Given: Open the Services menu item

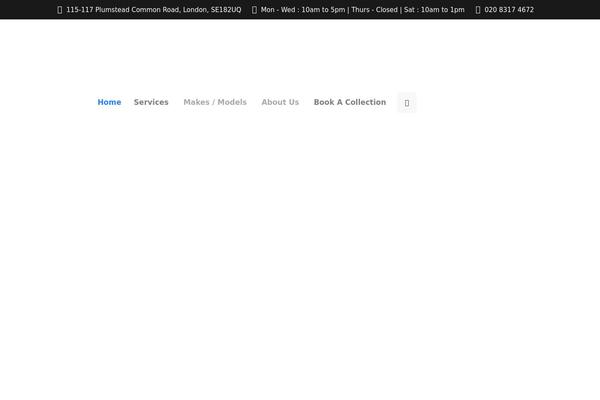Looking at the screenshot, I should (x=151, y=102).
